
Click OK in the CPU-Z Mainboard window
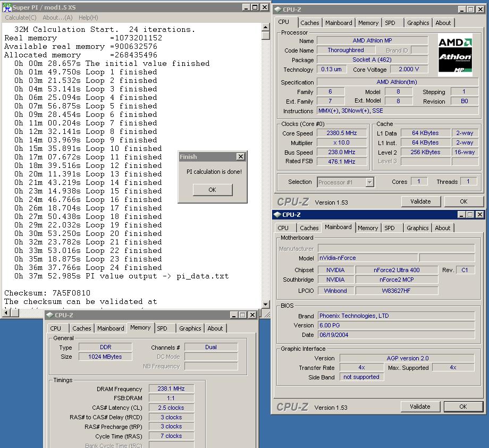tap(463, 407)
